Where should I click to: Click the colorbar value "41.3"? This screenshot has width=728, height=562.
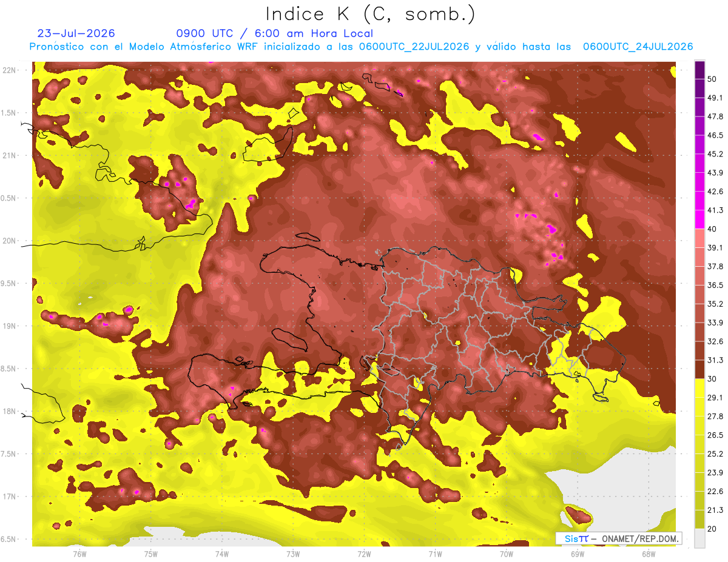[716, 210]
